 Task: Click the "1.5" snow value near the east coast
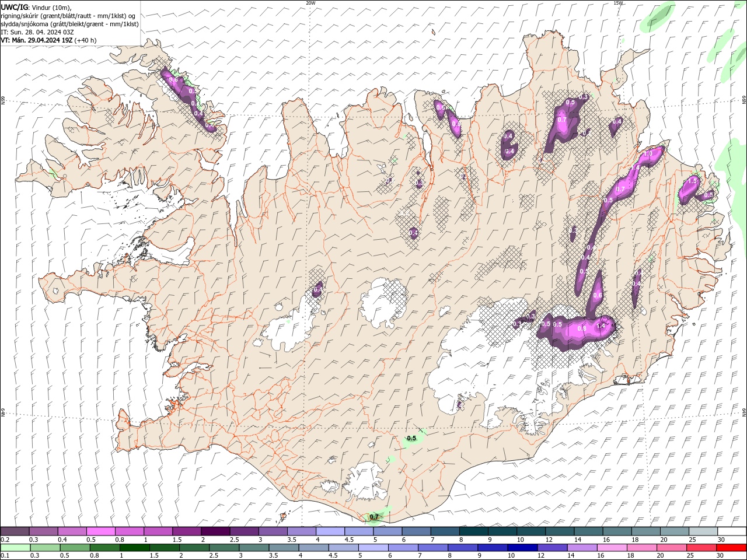(693, 181)
